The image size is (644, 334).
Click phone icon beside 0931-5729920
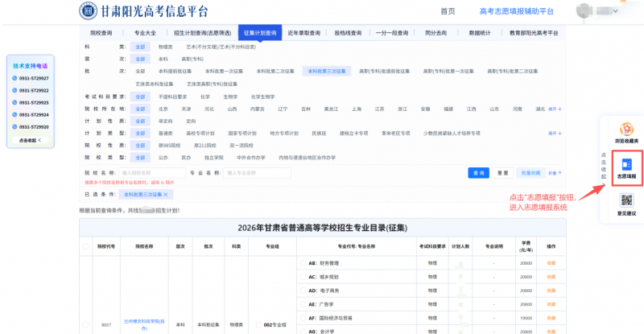point(14,126)
